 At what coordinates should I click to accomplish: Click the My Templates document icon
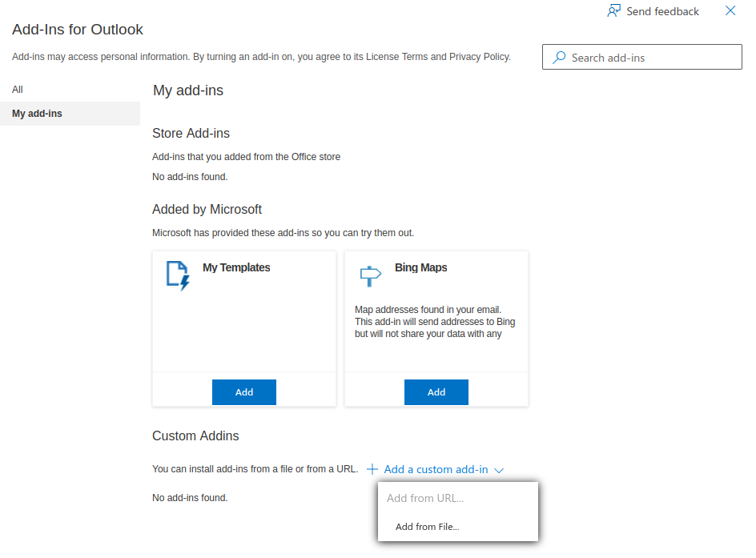(x=178, y=275)
